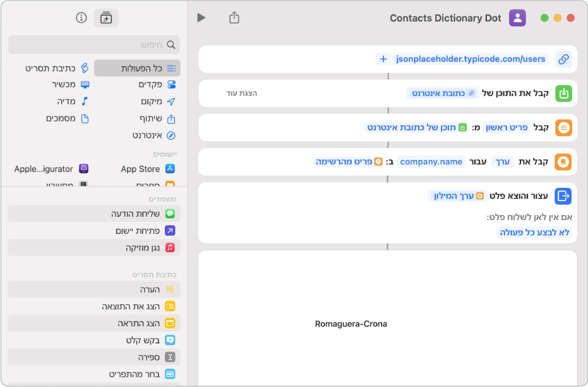This screenshot has width=588, height=387.
Task: Open the פריט ראשון dropdown
Action: (x=507, y=128)
